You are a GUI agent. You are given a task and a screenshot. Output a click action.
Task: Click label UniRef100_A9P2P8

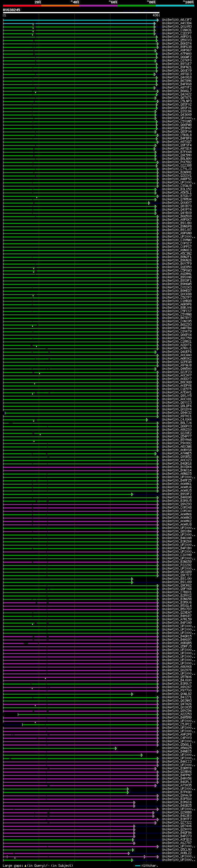(x=177, y=735)
